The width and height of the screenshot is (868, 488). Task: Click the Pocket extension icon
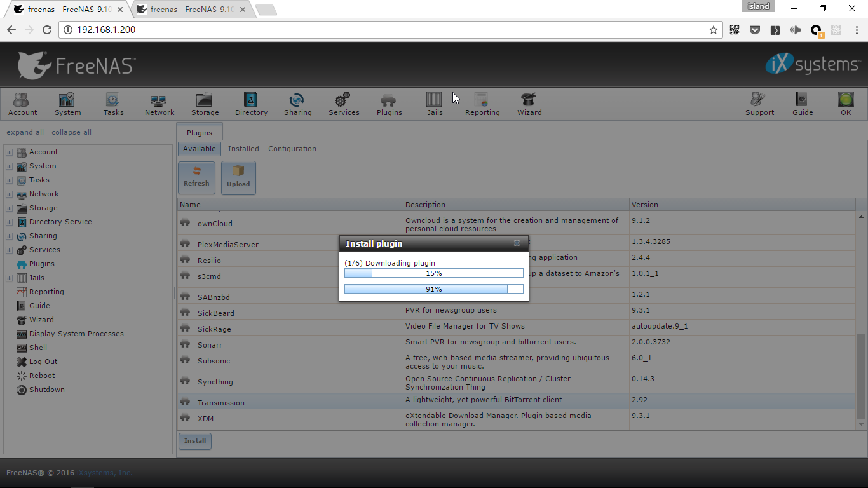(755, 30)
